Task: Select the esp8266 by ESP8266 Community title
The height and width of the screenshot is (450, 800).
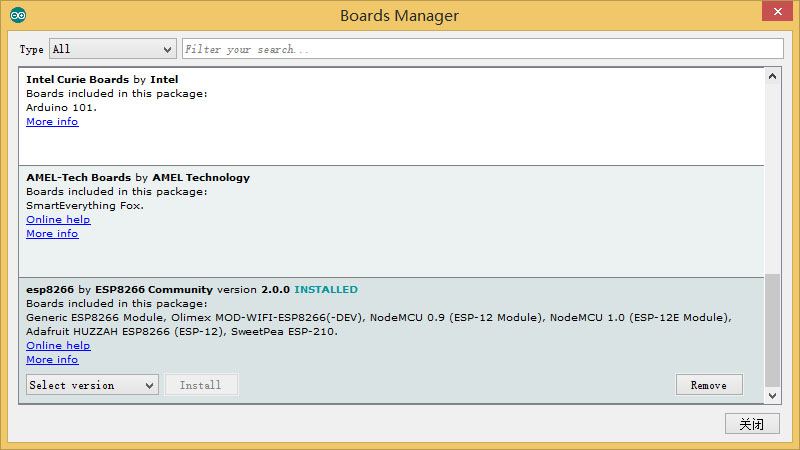Action: click(x=119, y=289)
